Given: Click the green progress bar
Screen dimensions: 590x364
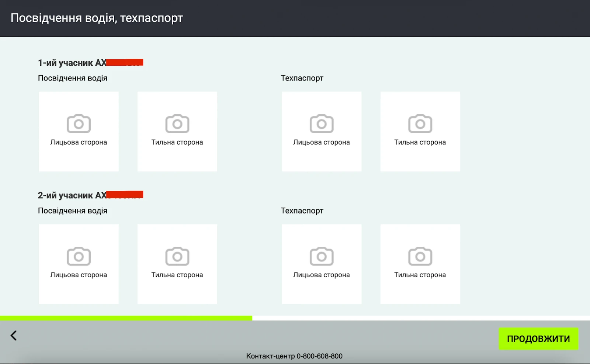Looking at the screenshot, I should [126, 318].
